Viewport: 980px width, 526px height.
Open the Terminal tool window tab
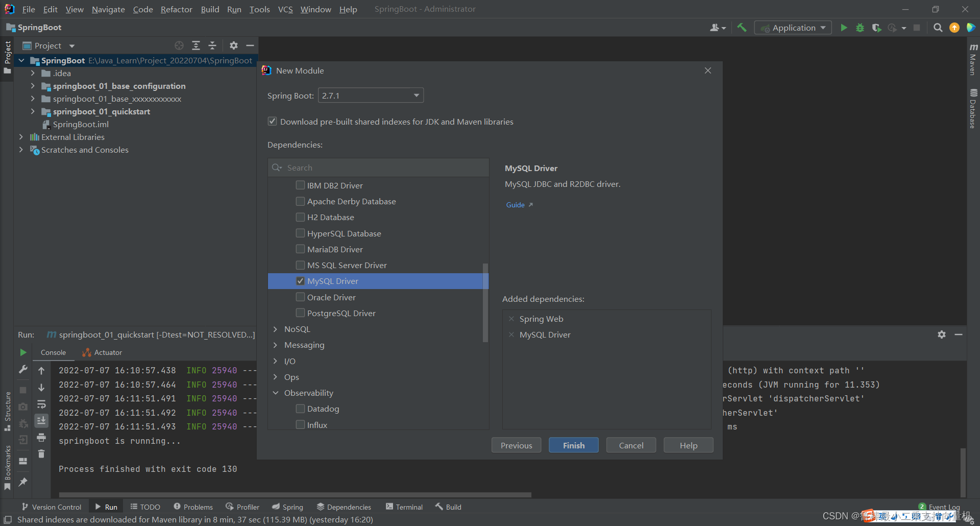click(404, 507)
